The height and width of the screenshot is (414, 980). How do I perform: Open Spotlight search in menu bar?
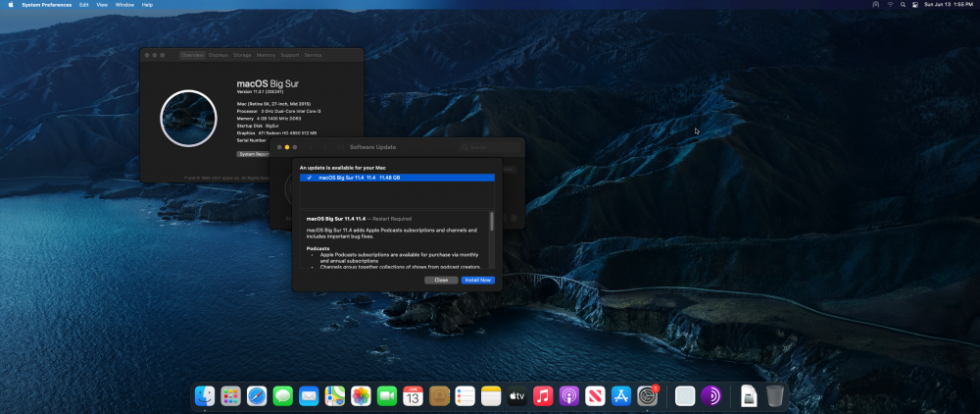[x=904, y=4]
